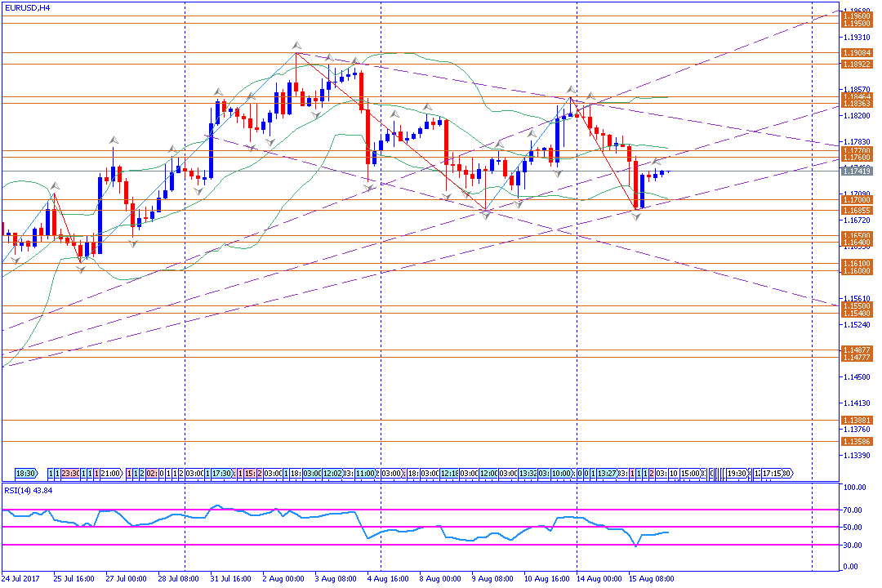Click the fractal arrow above the 1.19084 peak
Viewport: 882px width, 588px height.
pos(296,45)
